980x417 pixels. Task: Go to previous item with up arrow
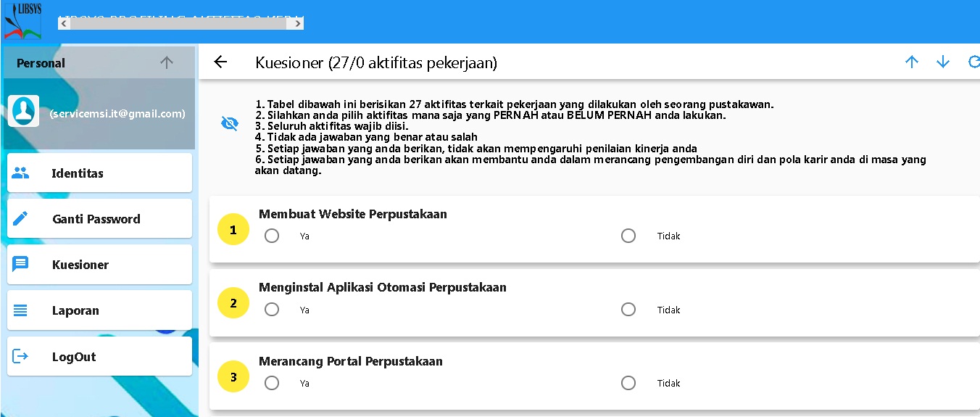(912, 62)
